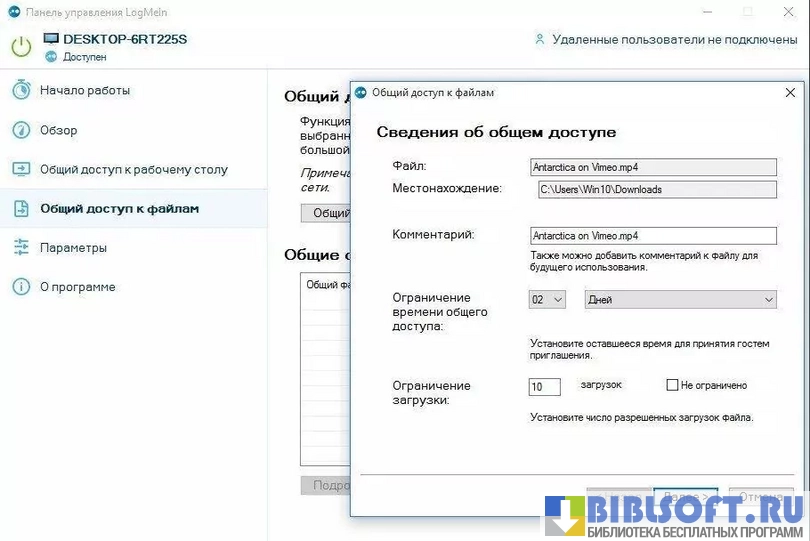Click the download limit field showing 10
Image resolution: width=810 pixels, height=541 pixels.
click(x=545, y=387)
